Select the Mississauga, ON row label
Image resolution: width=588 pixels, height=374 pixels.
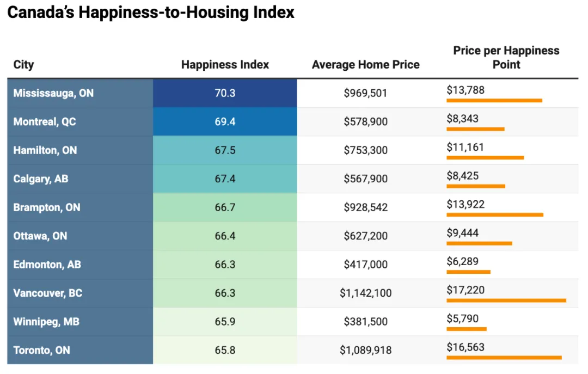pyautogui.click(x=53, y=93)
